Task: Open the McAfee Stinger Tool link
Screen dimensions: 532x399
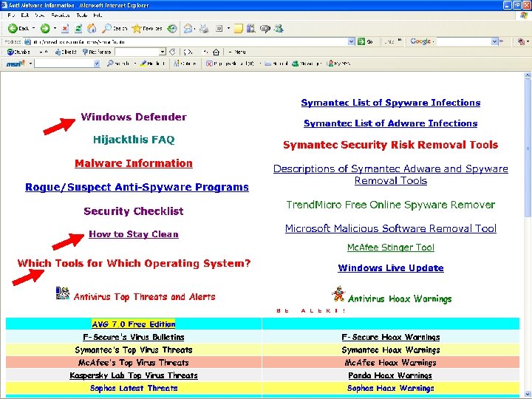Action: [391, 248]
